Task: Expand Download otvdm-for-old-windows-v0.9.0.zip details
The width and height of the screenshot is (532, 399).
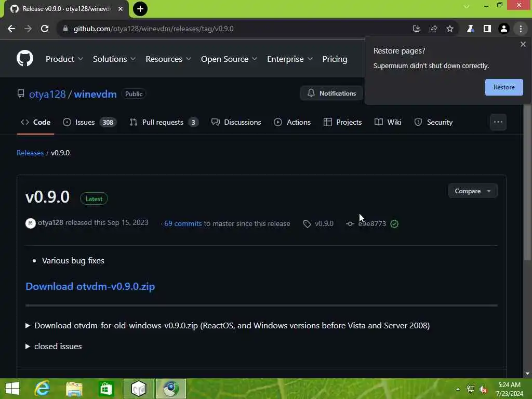Action: pyautogui.click(x=228, y=326)
